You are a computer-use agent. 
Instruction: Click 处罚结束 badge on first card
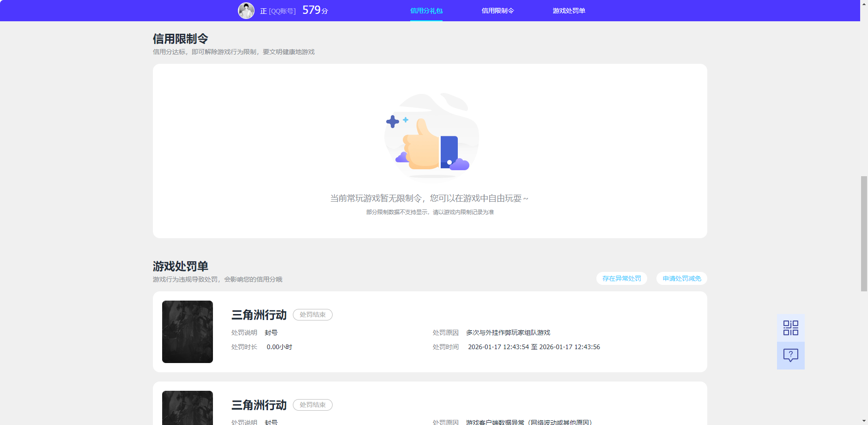click(x=313, y=314)
